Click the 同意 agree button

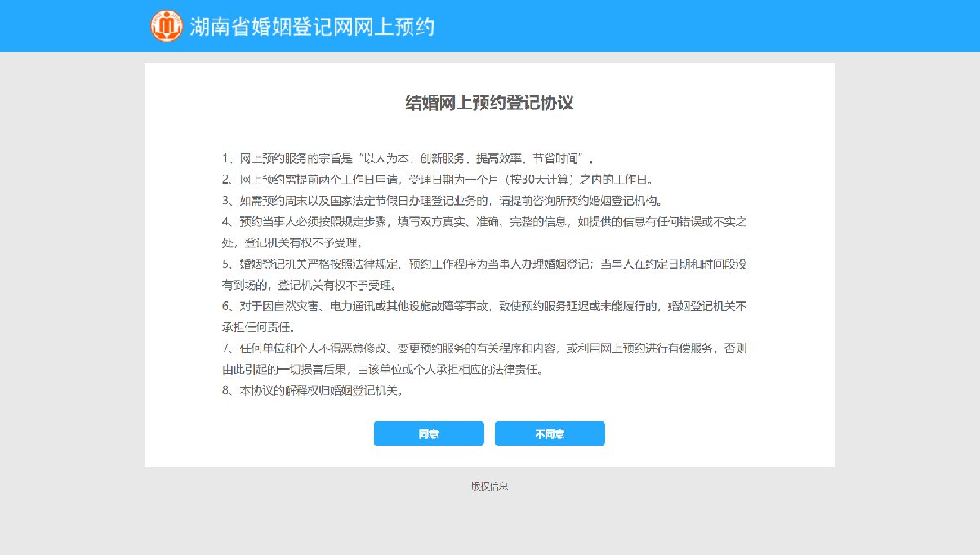[429, 433]
